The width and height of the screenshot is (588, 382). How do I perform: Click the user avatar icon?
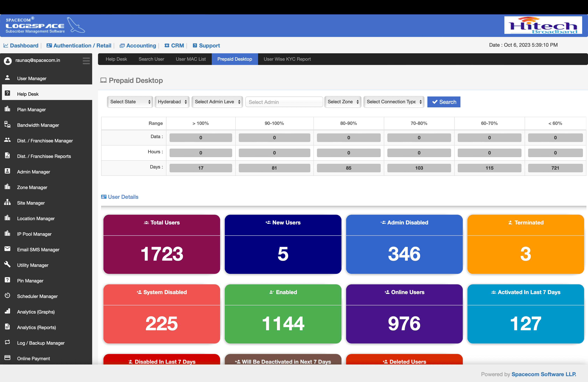(x=8, y=61)
